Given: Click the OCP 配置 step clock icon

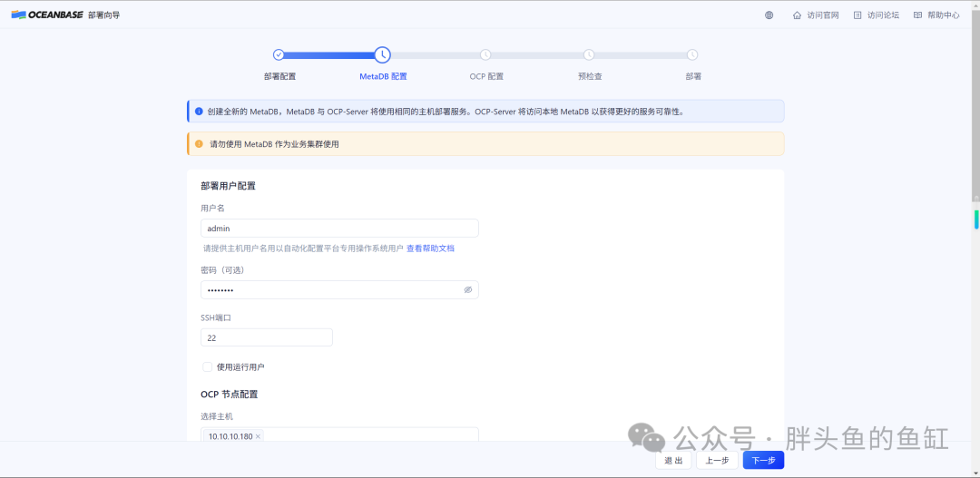Looking at the screenshot, I should click(x=485, y=55).
